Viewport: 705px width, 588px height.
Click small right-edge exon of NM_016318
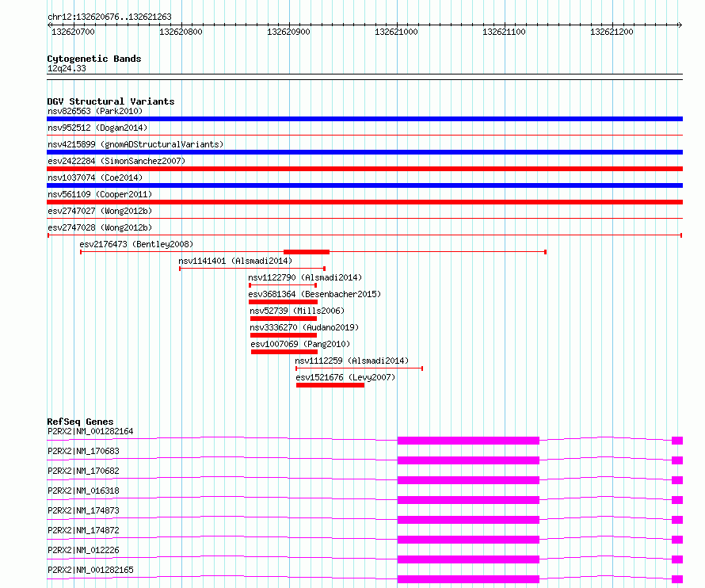click(x=677, y=500)
